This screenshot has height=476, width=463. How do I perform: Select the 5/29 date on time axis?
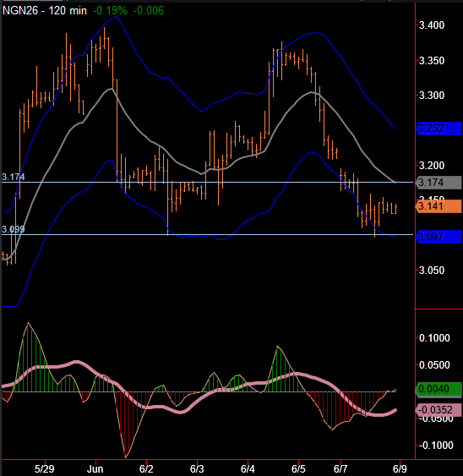[x=44, y=469]
